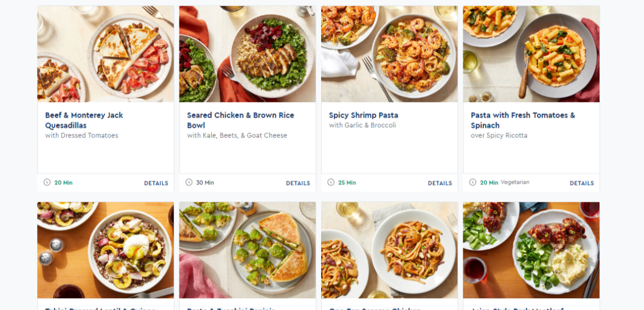
Task: Show details for Pasta with Fresh Tomatoes
Action: [581, 183]
